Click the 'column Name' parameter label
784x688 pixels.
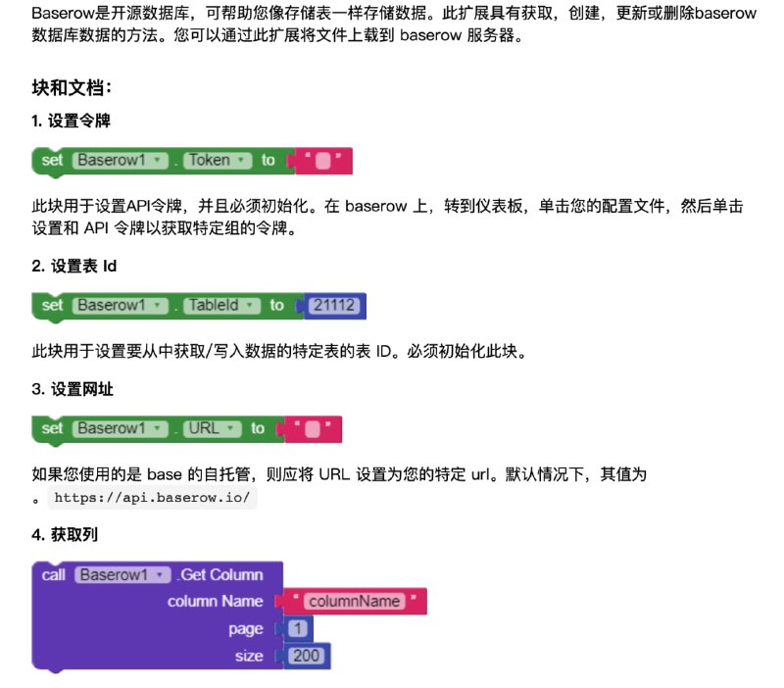click(x=215, y=601)
